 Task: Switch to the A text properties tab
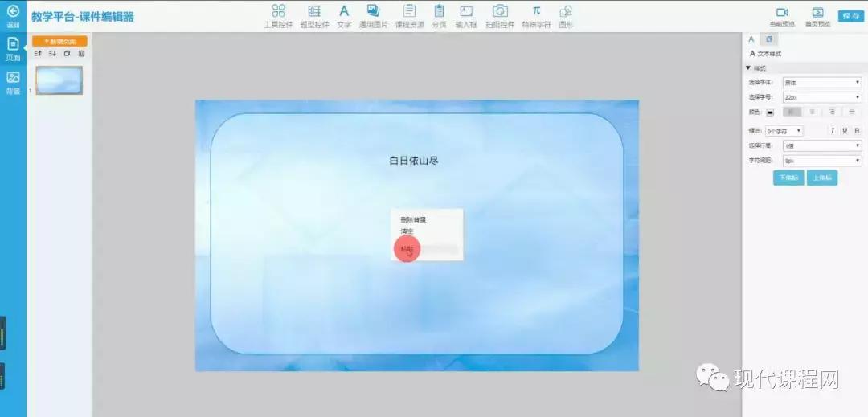pyautogui.click(x=751, y=39)
